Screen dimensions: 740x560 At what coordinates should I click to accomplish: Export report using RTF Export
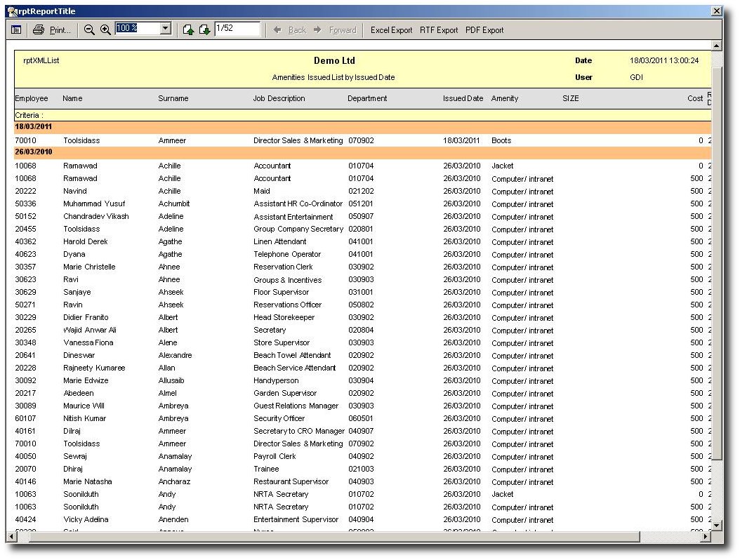(x=439, y=30)
